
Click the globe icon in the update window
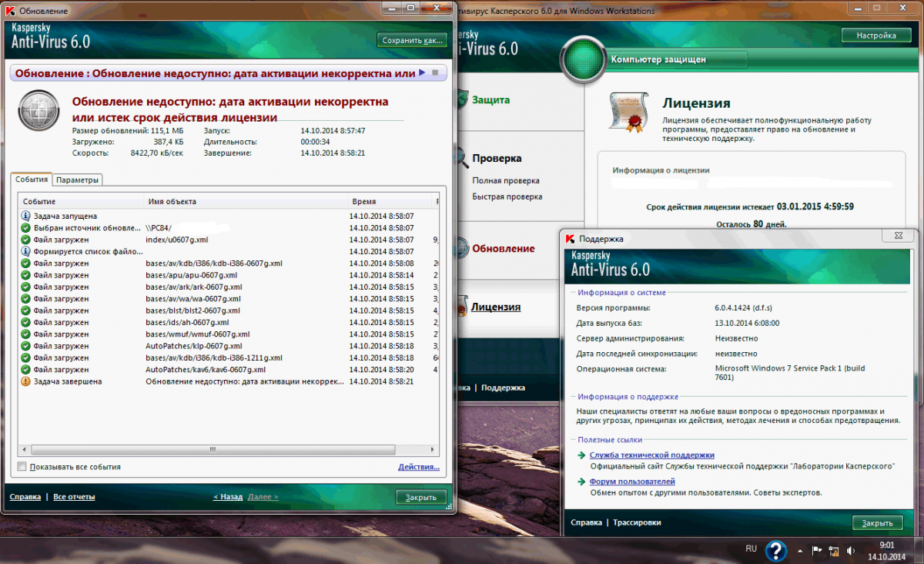38,111
